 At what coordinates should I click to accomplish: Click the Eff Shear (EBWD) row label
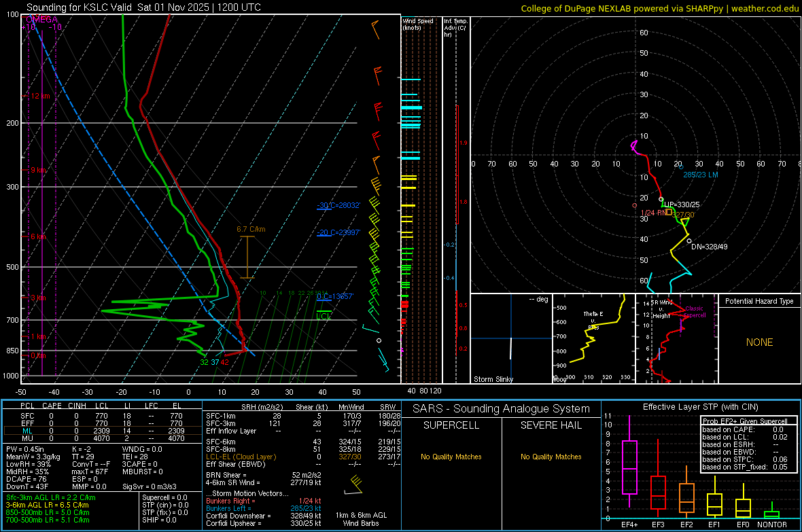(236, 464)
